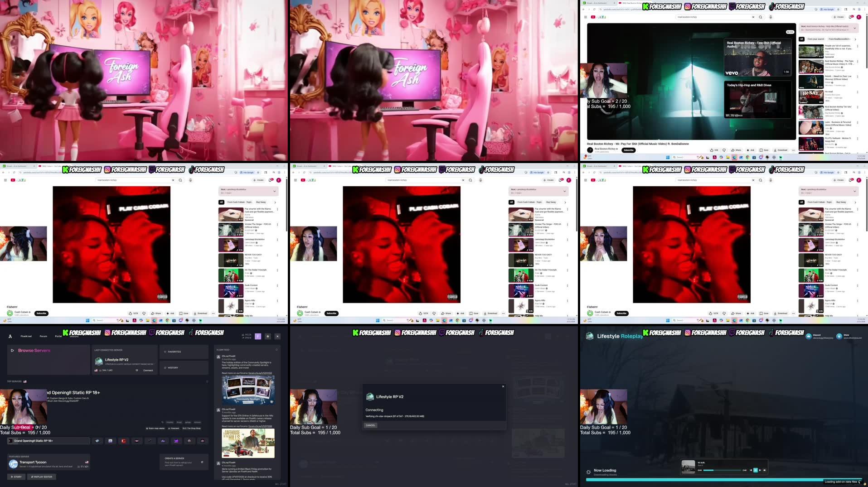Open notifications bell in Real Boston Richey frame
This screenshot has height=487, width=868.
click(x=851, y=17)
